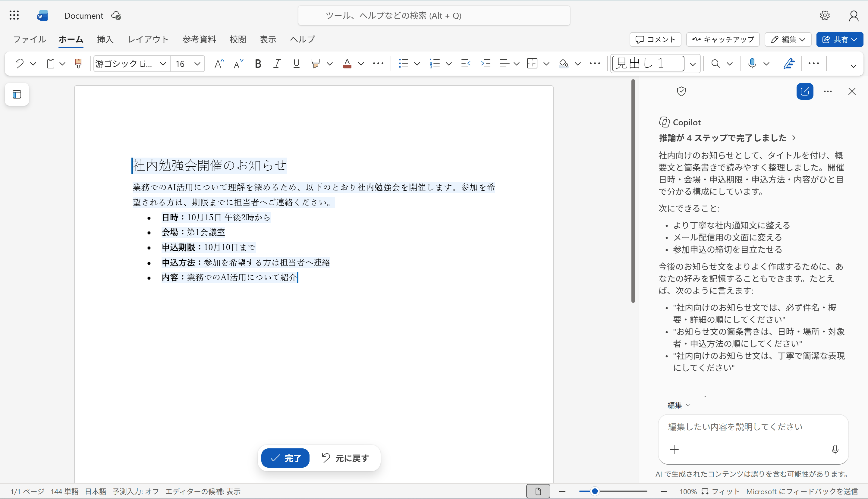This screenshot has width=868, height=499.
Task: Toggle Underline formatting
Action: (296, 63)
